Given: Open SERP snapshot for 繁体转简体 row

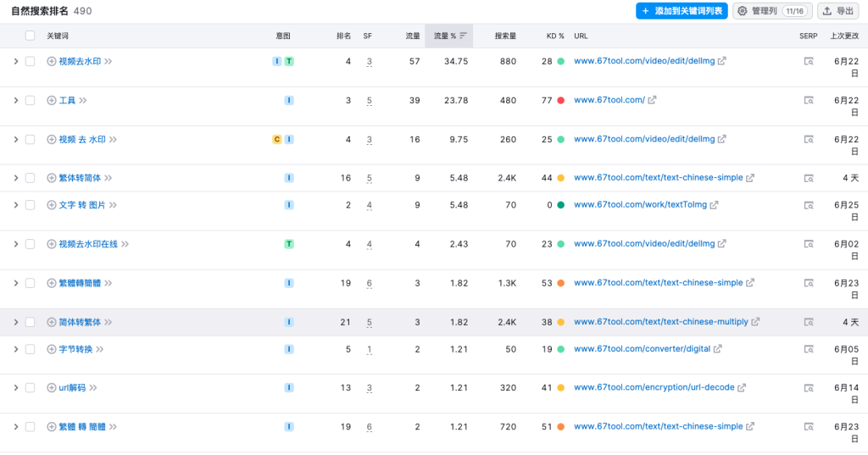Looking at the screenshot, I should [x=809, y=178].
